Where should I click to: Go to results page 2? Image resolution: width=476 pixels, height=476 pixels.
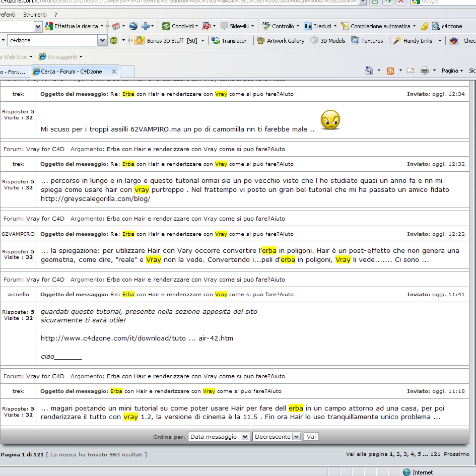pyautogui.click(x=397, y=454)
